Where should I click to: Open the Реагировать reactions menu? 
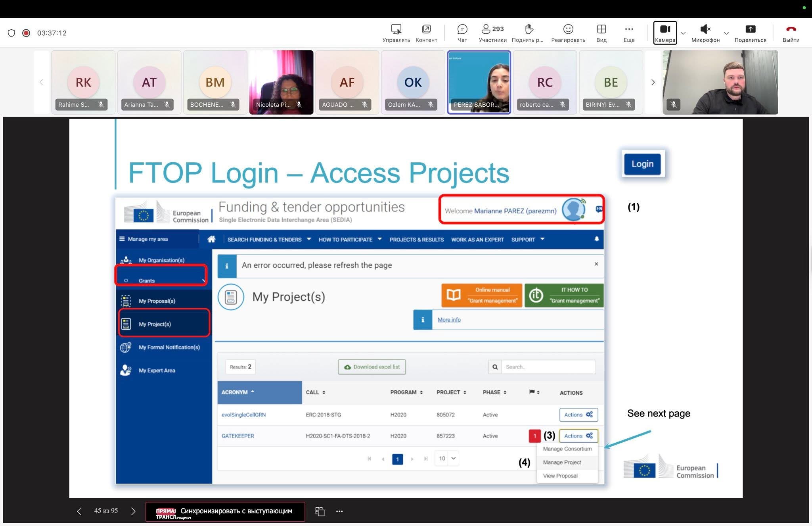point(568,33)
